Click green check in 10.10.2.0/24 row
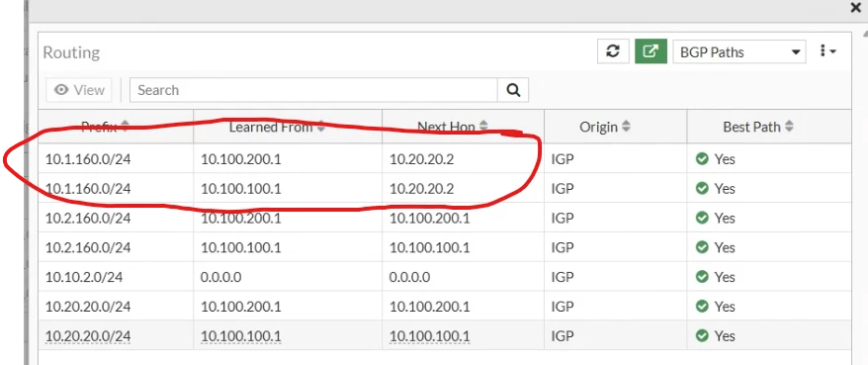Image resolution: width=868 pixels, height=365 pixels. 702,276
